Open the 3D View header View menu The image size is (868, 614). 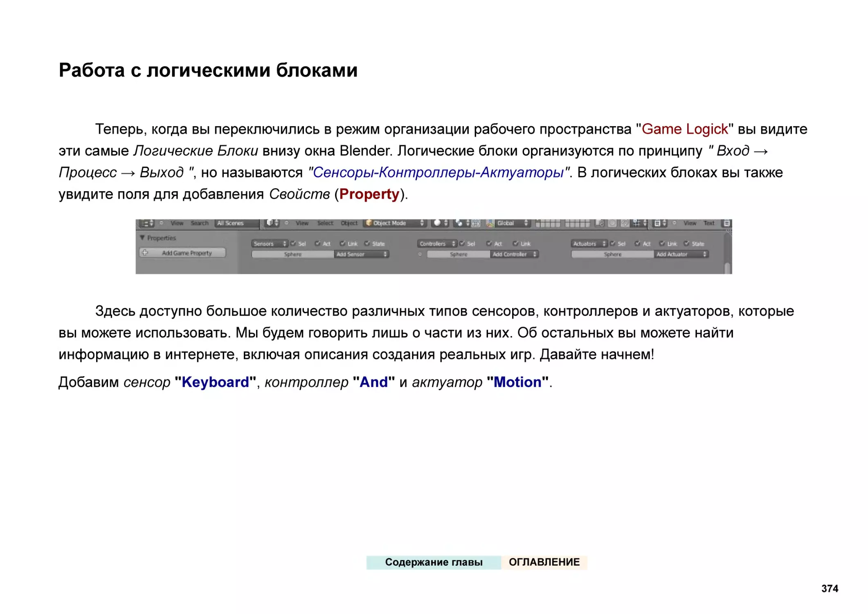click(x=302, y=223)
